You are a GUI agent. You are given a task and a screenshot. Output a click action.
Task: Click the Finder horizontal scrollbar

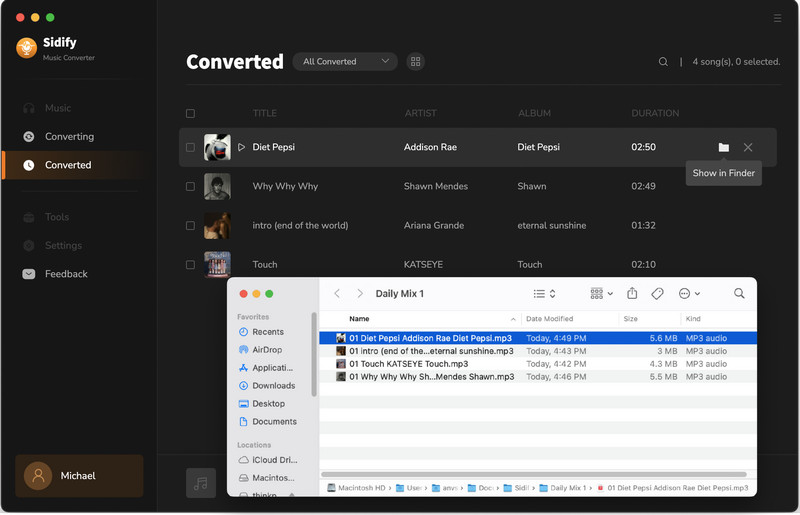coord(534,474)
